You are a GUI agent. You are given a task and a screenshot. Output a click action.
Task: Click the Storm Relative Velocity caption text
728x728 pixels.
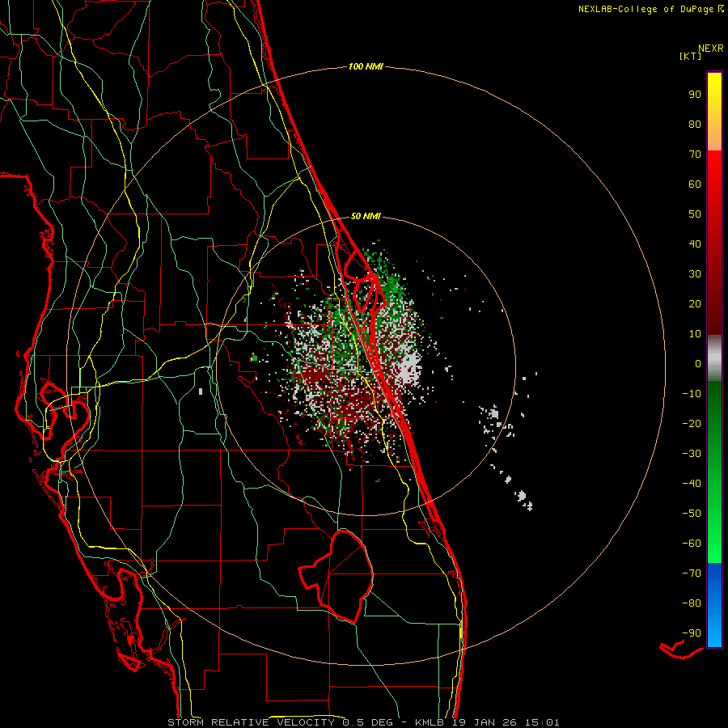251,722
